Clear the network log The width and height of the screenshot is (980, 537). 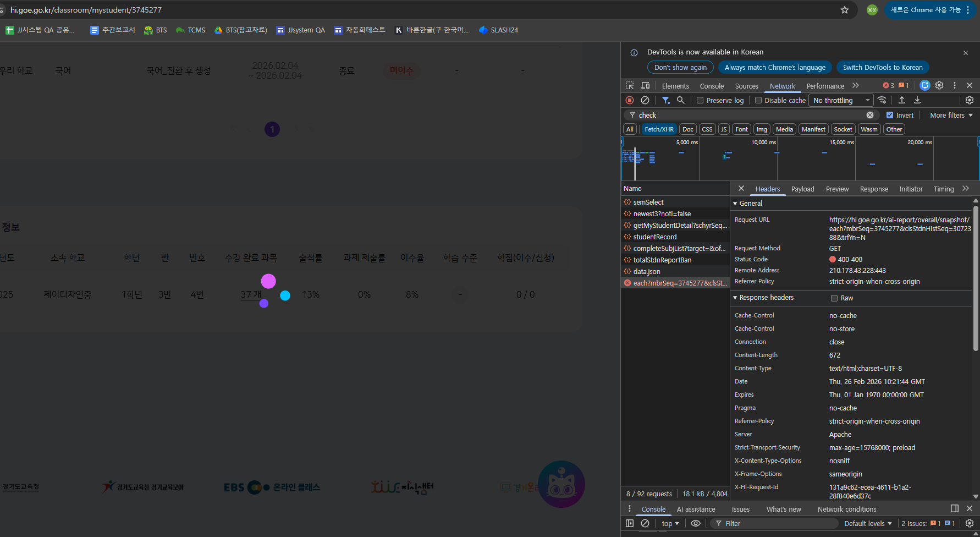click(645, 100)
